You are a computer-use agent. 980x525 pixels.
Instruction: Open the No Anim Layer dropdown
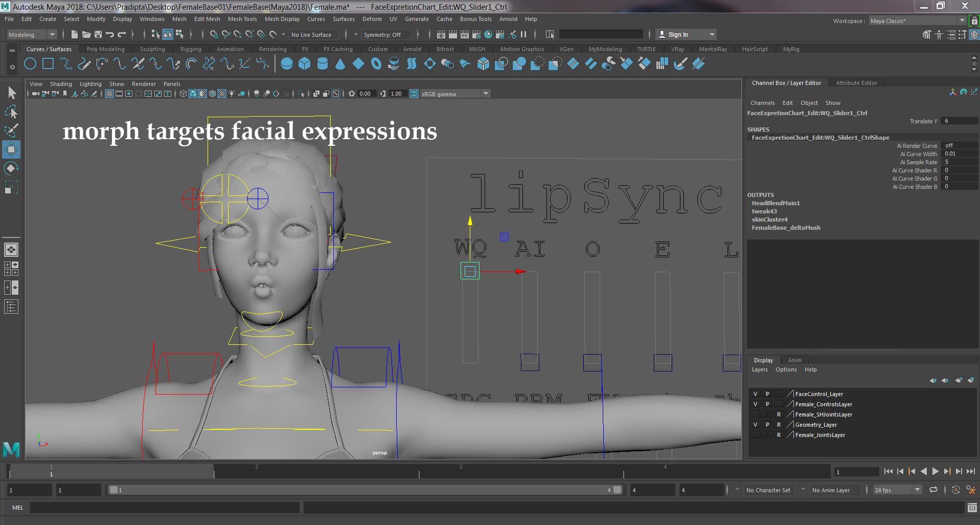[835, 490]
